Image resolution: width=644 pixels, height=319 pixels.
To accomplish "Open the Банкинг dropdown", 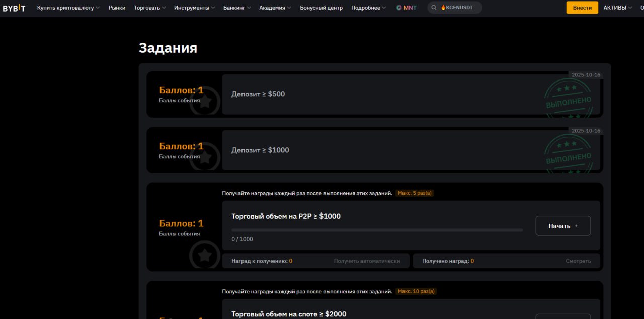I will [x=234, y=8].
